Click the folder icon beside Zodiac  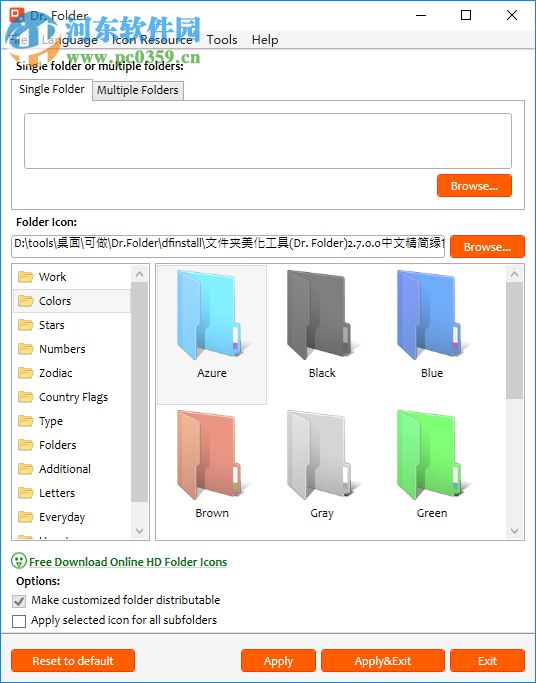(x=26, y=373)
